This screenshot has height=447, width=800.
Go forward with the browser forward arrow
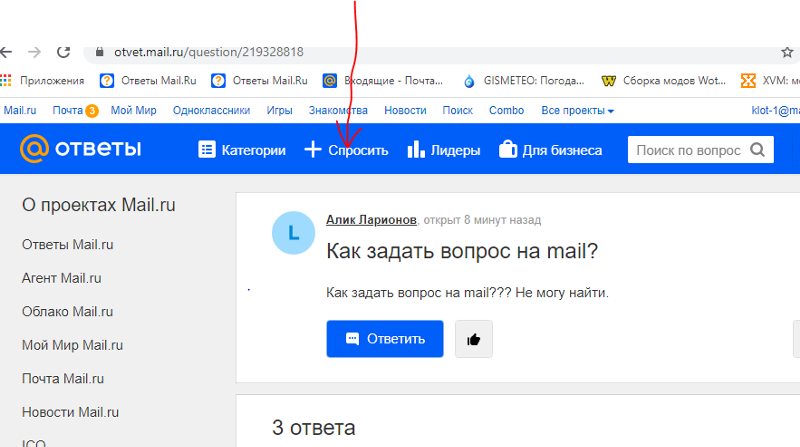click(x=34, y=52)
